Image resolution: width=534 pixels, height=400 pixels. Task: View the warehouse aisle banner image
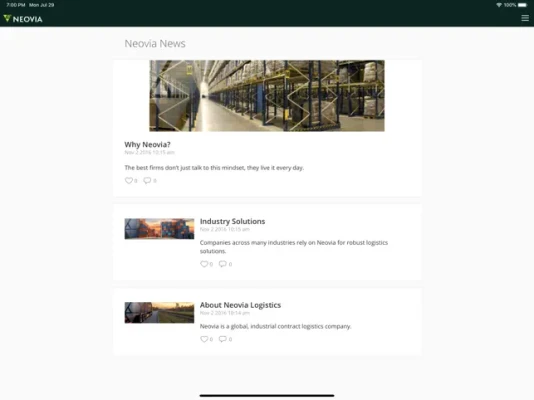pos(267,96)
